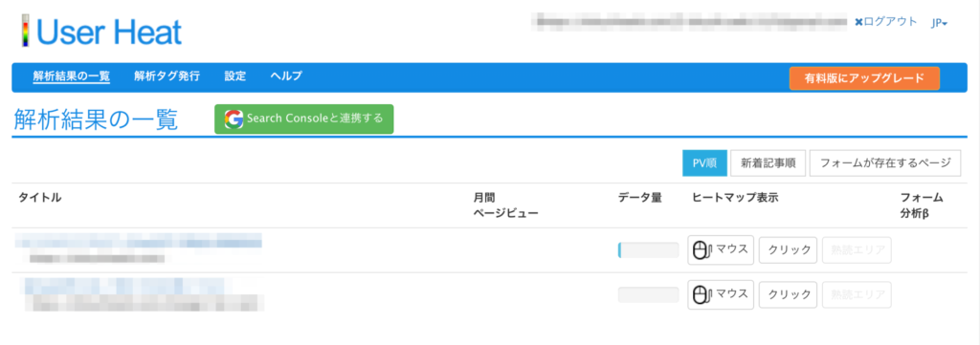Open the 解析結果の一覧 menu item
This screenshot has height=345, width=980.
pyautogui.click(x=72, y=76)
